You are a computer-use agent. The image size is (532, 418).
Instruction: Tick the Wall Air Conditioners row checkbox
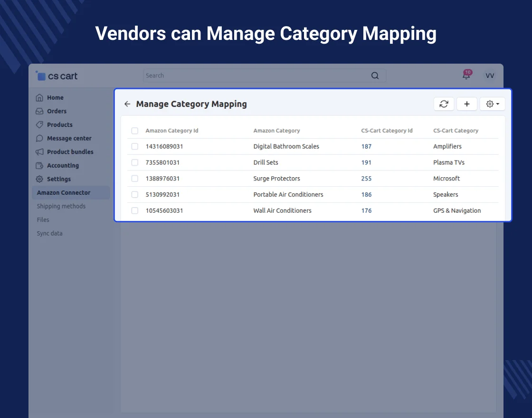pos(135,210)
